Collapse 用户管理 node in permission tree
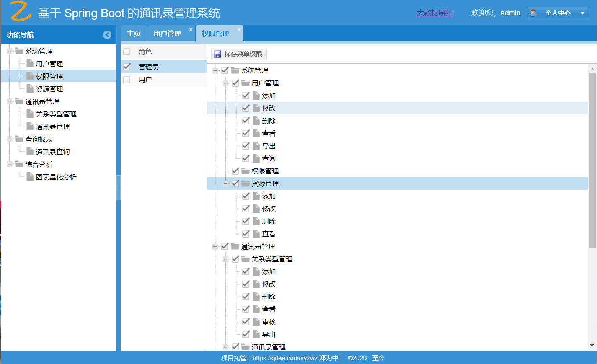 (x=226, y=83)
